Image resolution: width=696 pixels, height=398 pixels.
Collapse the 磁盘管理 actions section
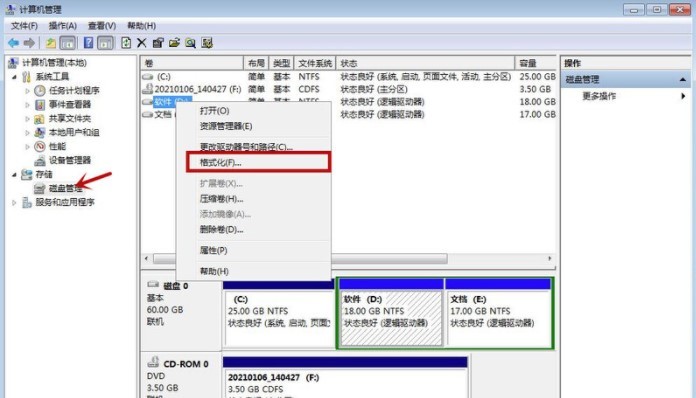683,79
